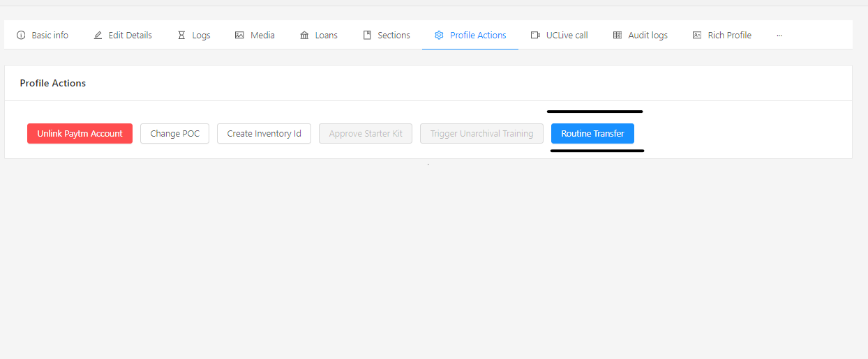Switch to the Loans tab
Screen dimensions: 868x359
326,35
